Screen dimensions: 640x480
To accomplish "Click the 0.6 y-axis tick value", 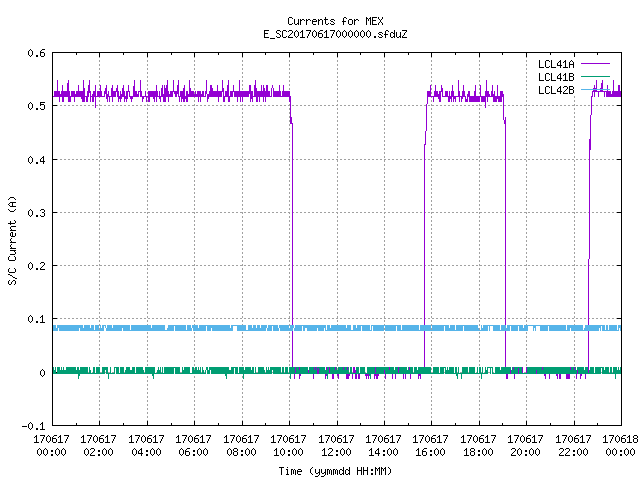I will tap(36, 53).
